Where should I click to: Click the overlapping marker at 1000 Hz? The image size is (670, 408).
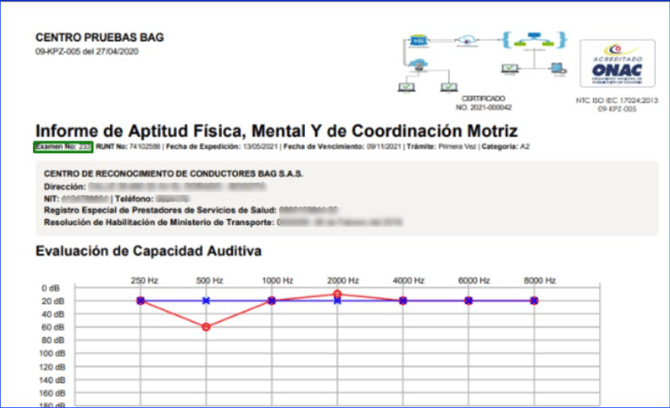pos(271,301)
